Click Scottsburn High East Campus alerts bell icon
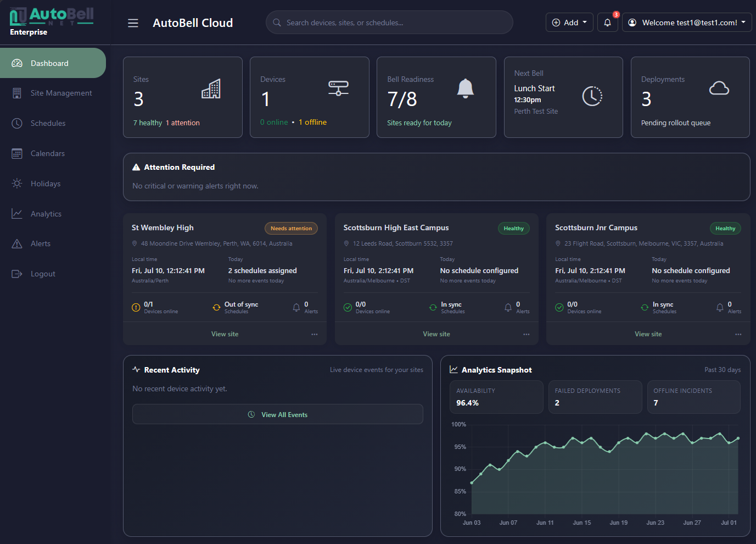Screen dimensions: 756x544 pos(508,308)
